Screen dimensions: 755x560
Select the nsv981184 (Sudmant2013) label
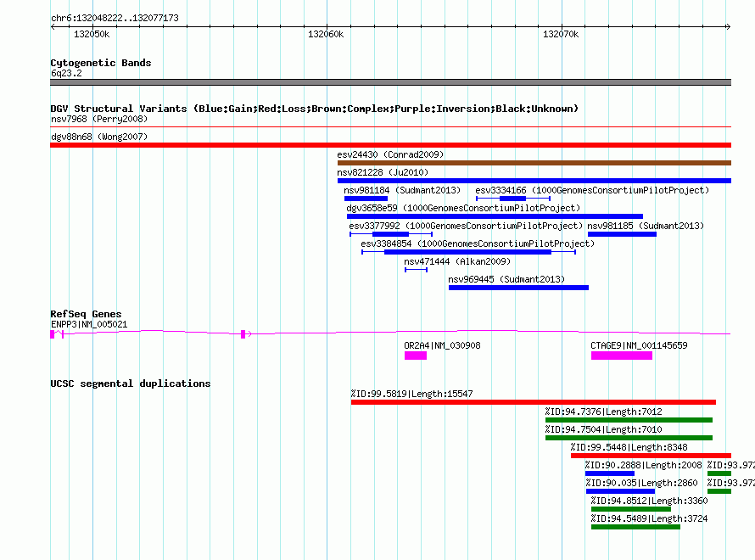click(402, 190)
